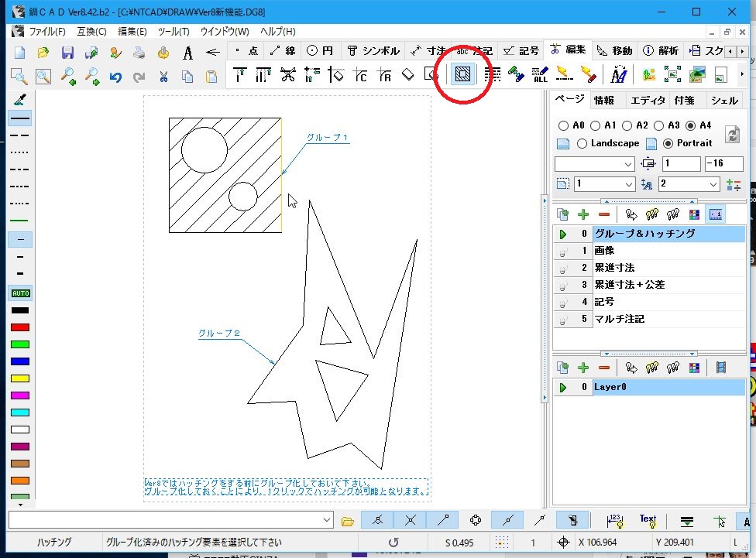The width and height of the screenshot is (756, 558).
Task: Select the cactus picture insert icon
Action: [649, 75]
